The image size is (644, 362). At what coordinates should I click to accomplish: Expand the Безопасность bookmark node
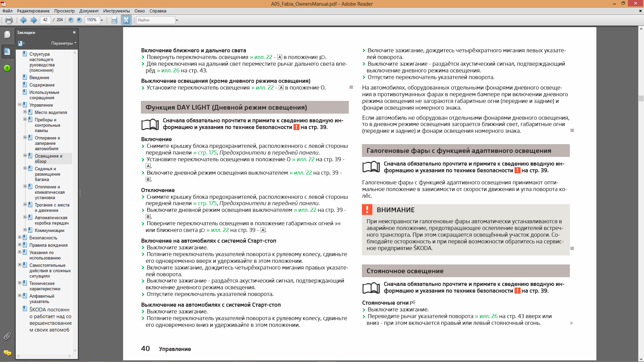tap(19, 237)
